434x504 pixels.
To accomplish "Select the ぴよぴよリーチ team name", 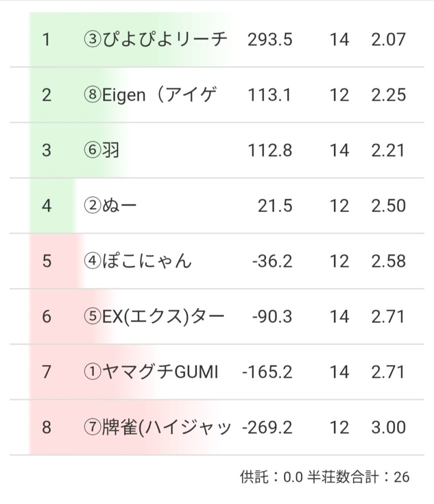I will click(156, 39).
